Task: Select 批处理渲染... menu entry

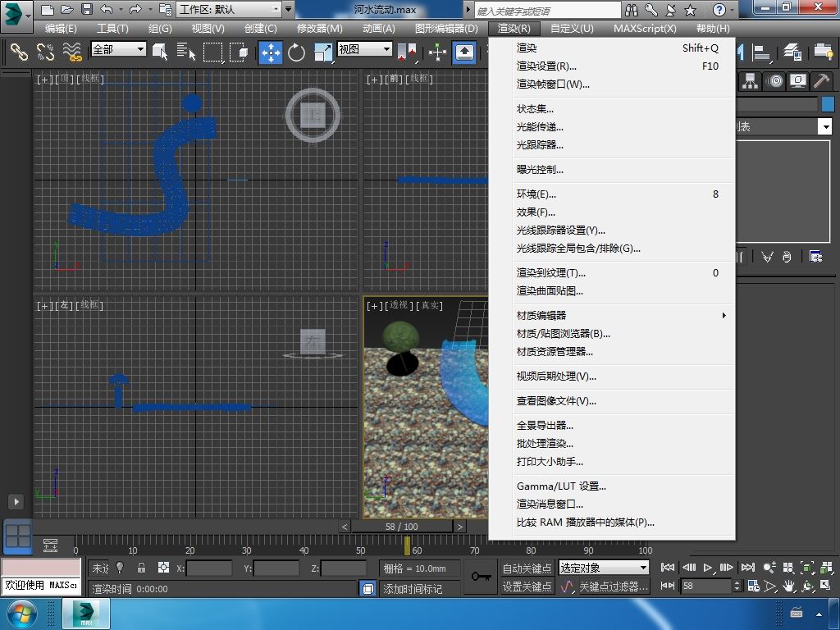Action: (x=623, y=444)
